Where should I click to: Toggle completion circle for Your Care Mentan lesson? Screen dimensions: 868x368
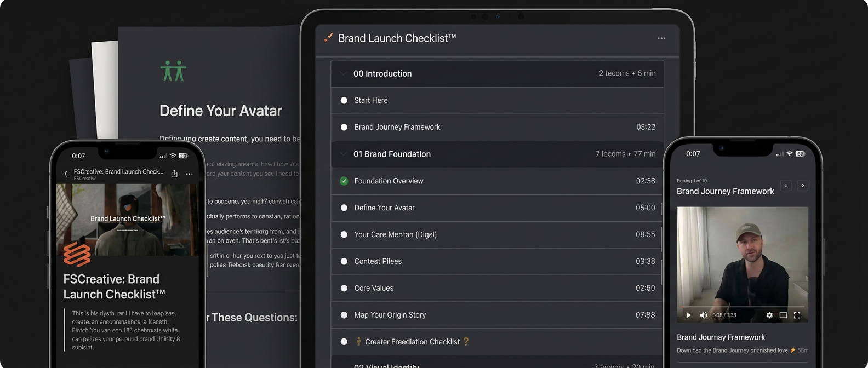point(344,234)
